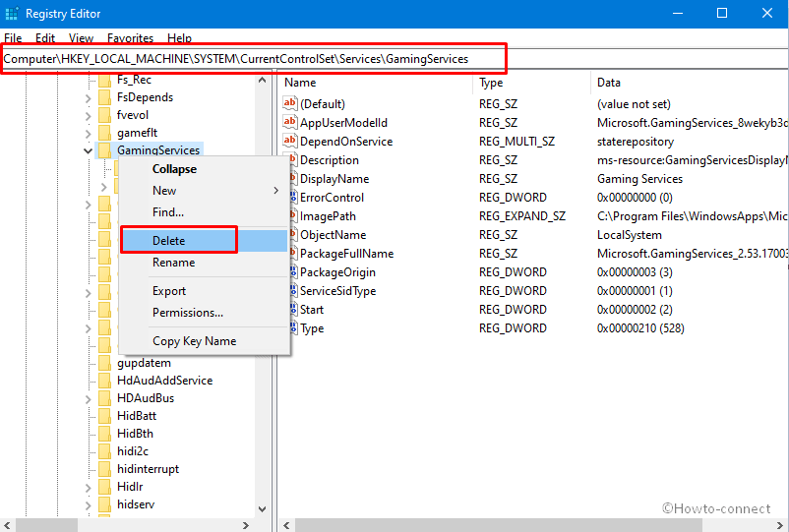Click the HidBatt folder icon

click(104, 416)
